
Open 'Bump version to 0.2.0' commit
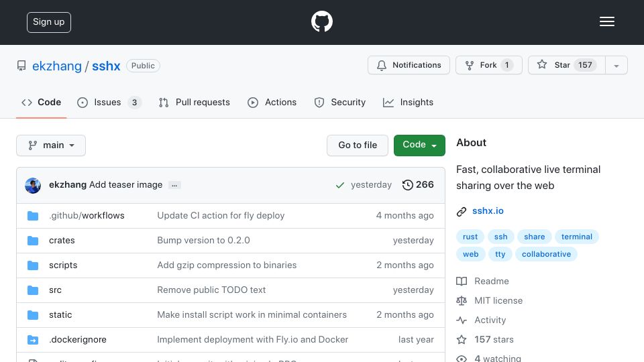coord(204,240)
